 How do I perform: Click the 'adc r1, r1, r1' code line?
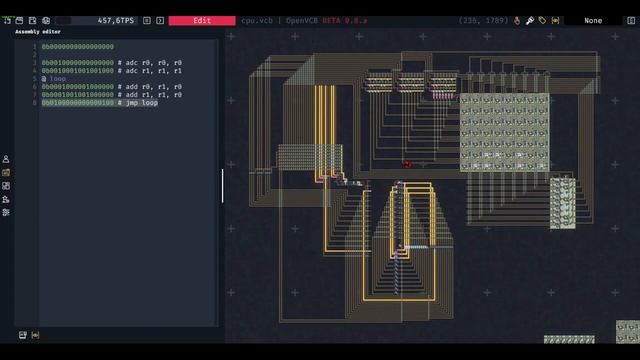point(111,71)
